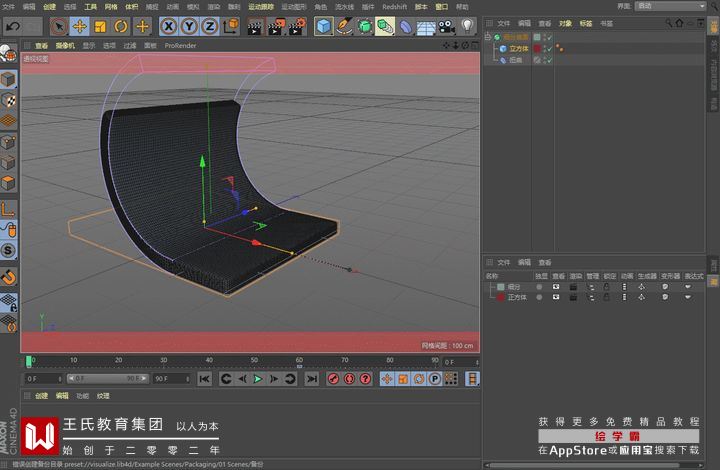This screenshot has height=470, width=720.
Task: Collapse the top object tree hierarchy
Action: point(487,37)
